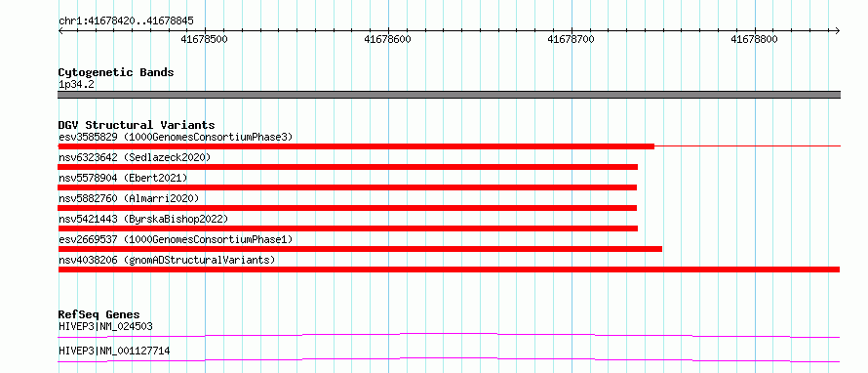
Task: Click ruler position 41678600
Action: point(388,39)
